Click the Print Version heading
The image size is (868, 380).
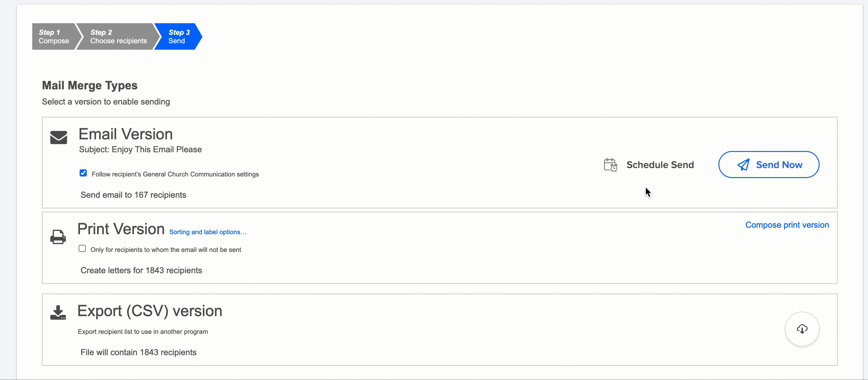tap(120, 229)
